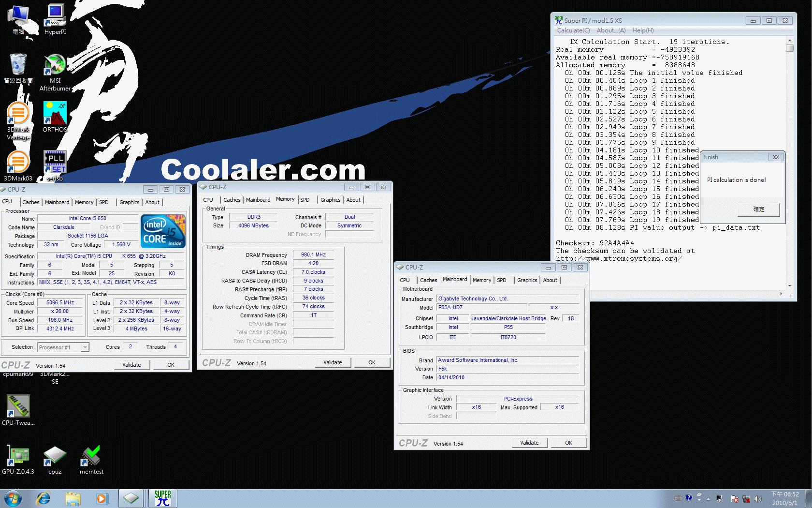This screenshot has width=812, height=508.
Task: Click Super PI horizontal scrollbar right arrow
Action: coord(781,294)
